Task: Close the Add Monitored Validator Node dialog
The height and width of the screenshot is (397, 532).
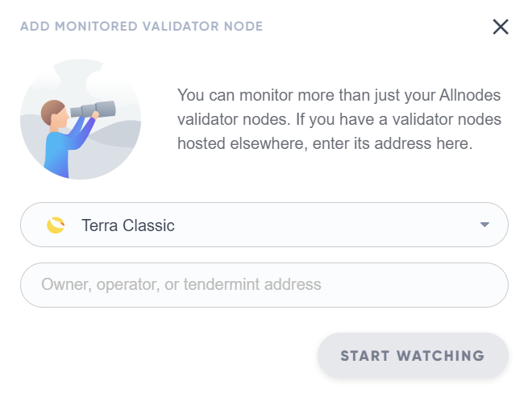Action: click(x=501, y=27)
